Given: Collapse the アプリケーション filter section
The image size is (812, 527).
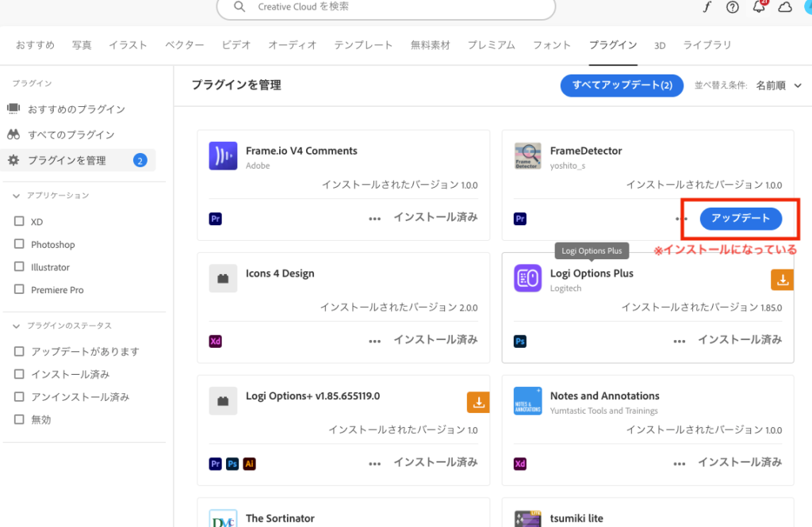Looking at the screenshot, I should 16,196.
